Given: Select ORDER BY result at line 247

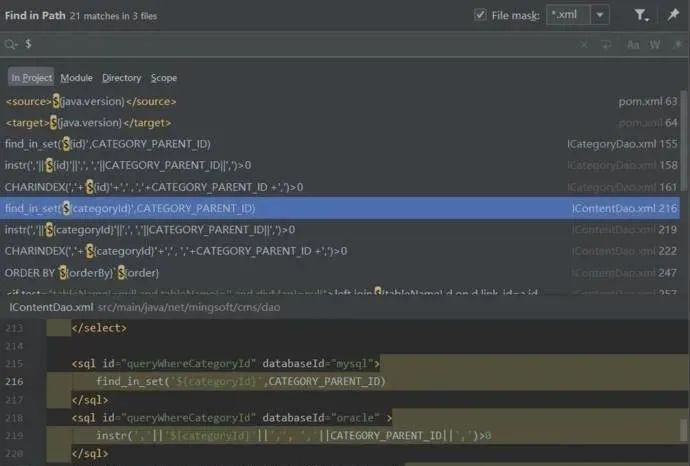Looking at the screenshot, I should 340,273.
